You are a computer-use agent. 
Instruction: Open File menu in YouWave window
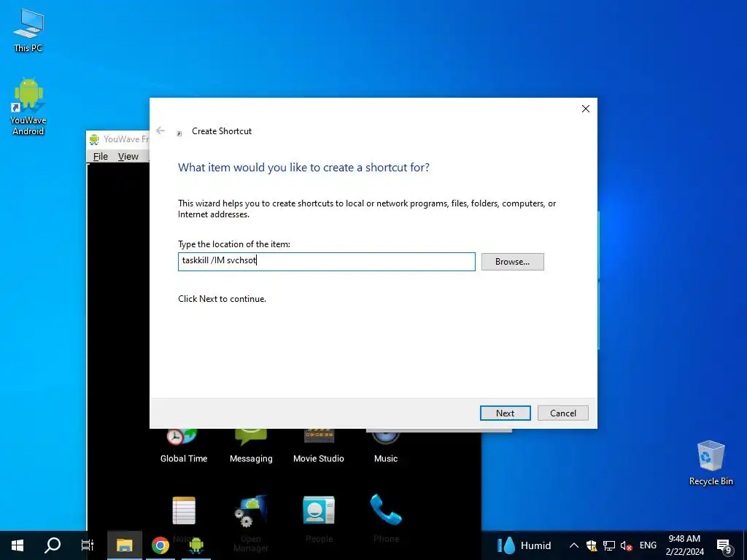pyautogui.click(x=101, y=156)
